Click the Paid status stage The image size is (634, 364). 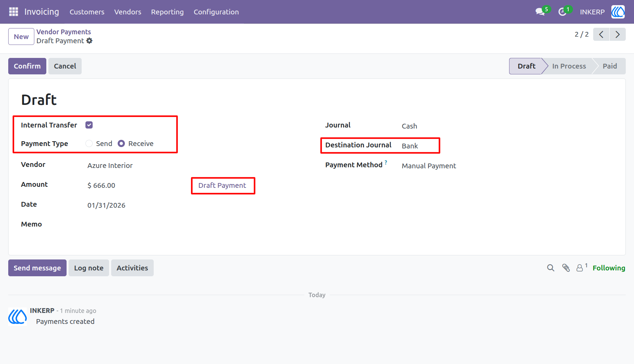[x=610, y=66]
